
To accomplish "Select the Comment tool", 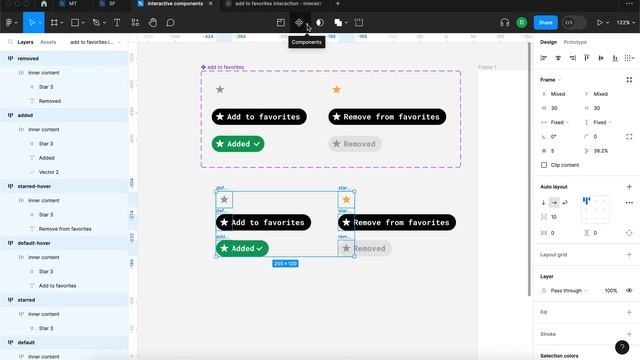I will click(x=171, y=23).
